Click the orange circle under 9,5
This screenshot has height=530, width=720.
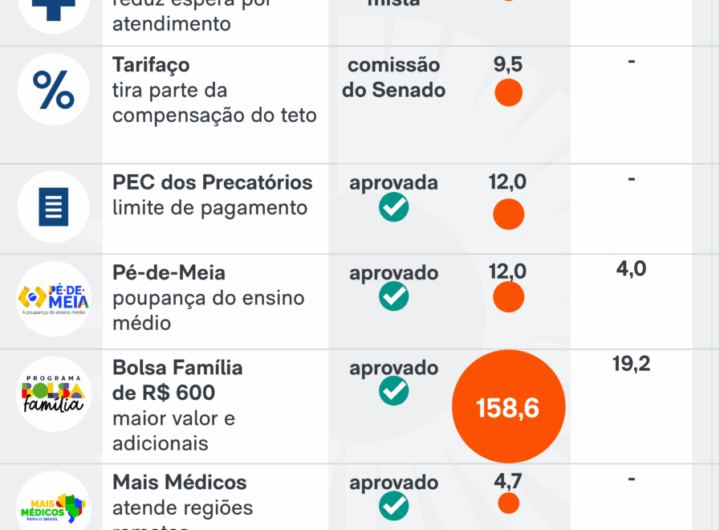[x=508, y=93]
